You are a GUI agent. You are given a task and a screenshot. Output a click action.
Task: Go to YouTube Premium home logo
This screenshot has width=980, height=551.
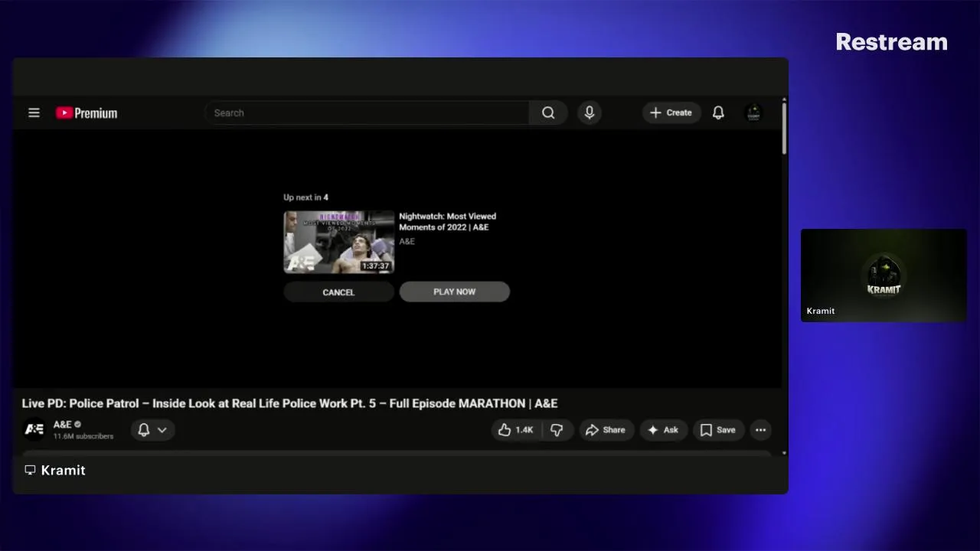point(87,113)
